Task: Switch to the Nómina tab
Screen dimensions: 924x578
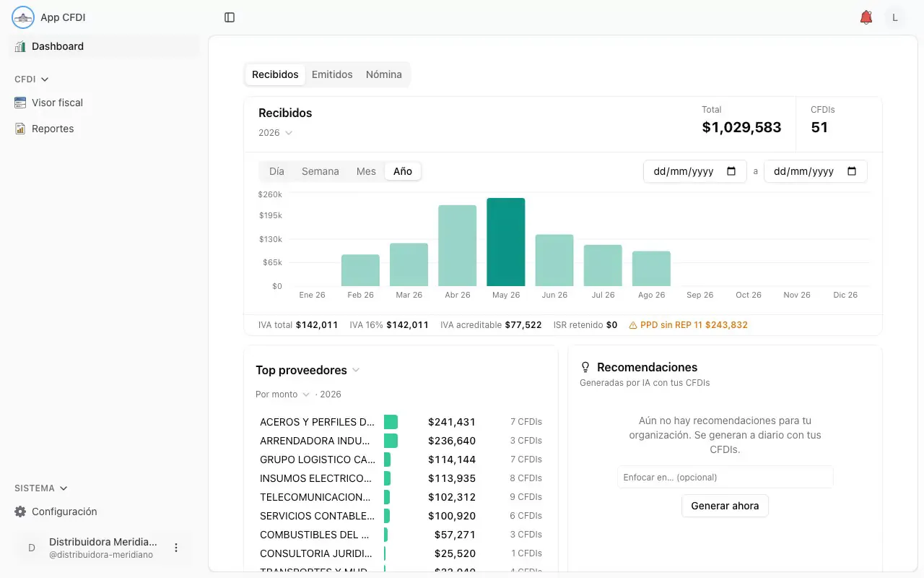Action: (384, 74)
